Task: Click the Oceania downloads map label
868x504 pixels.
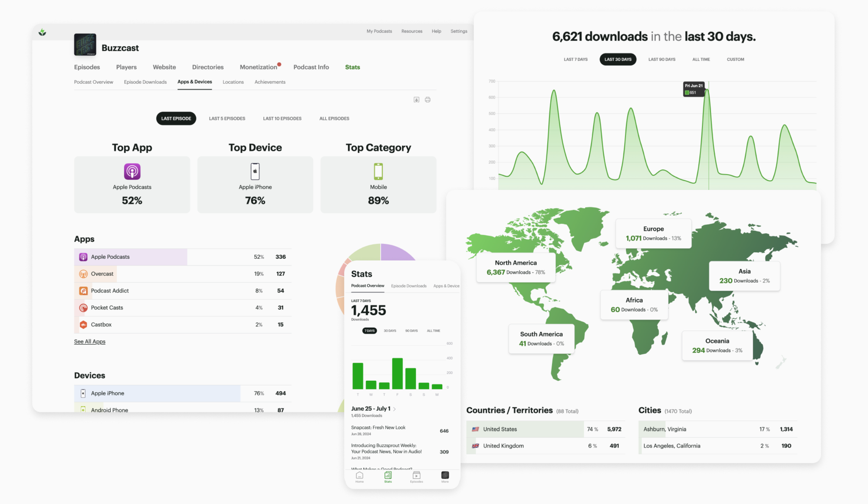Action: click(x=717, y=346)
